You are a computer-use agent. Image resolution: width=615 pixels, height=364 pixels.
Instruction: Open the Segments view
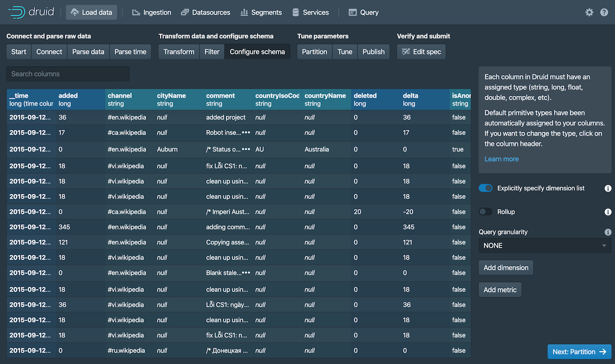pos(261,12)
